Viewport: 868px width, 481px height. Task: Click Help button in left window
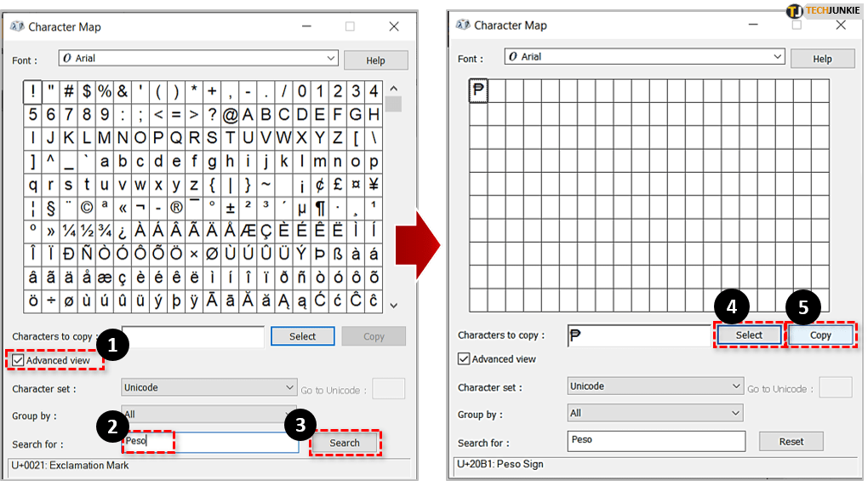375,60
